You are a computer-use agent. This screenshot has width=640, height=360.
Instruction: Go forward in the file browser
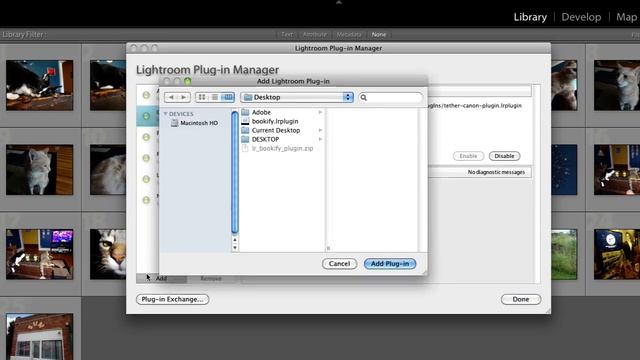184,97
